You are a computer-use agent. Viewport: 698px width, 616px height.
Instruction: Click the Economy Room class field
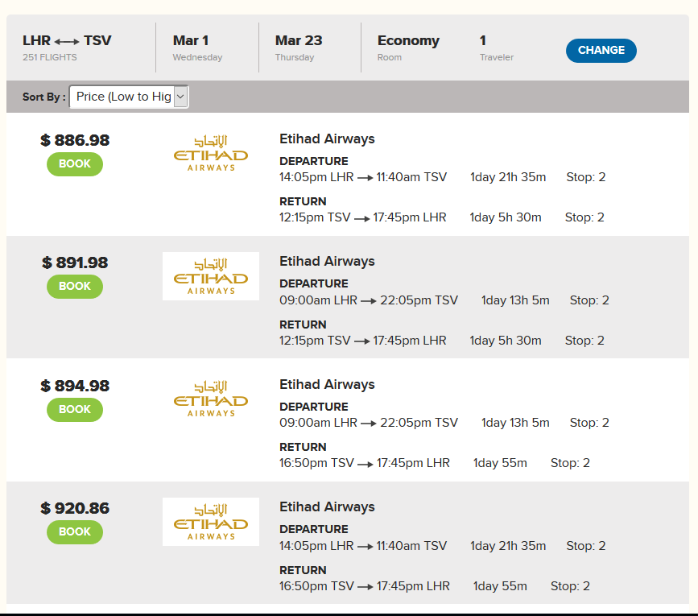pos(408,48)
